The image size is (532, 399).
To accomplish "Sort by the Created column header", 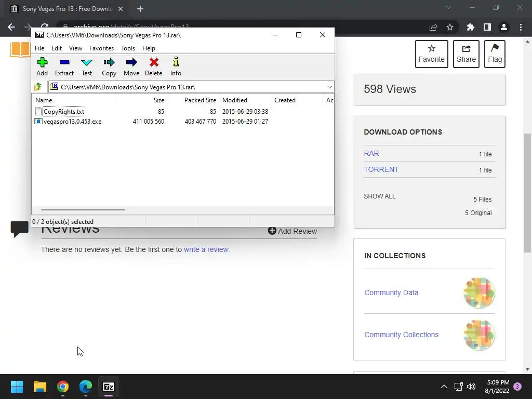I will (297, 100).
